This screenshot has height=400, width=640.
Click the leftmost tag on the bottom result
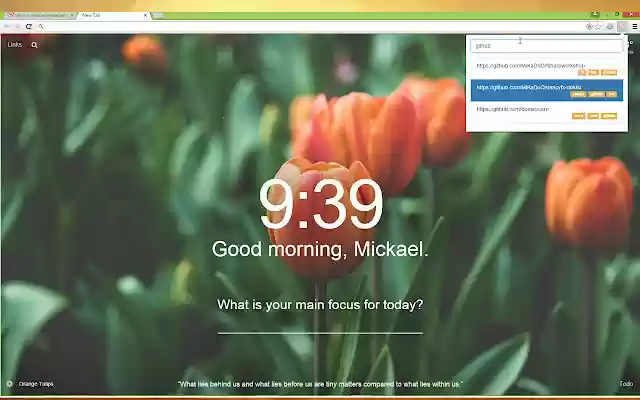coord(578,116)
